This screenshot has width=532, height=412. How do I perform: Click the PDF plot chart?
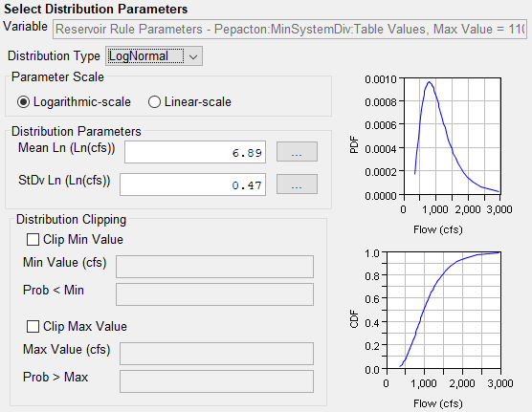(x=452, y=137)
